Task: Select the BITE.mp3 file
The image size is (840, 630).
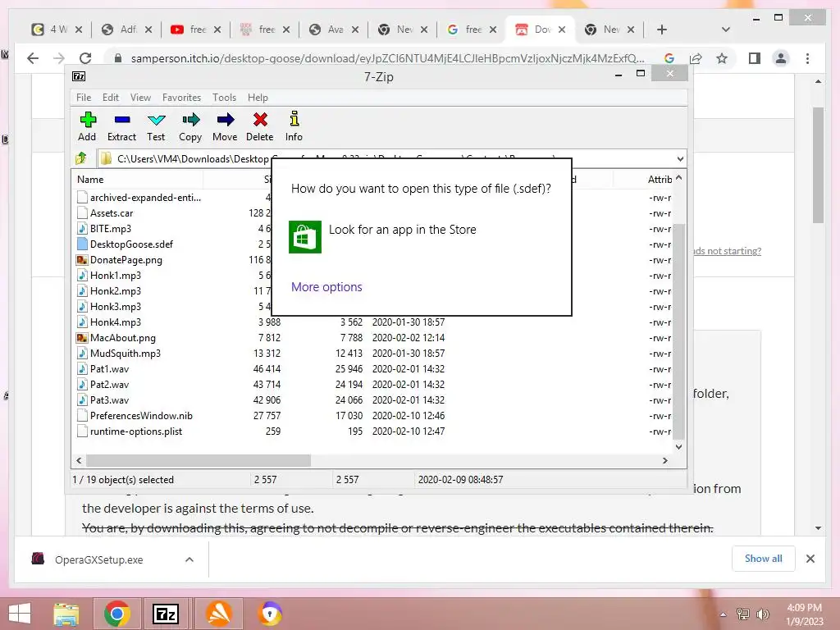Action: (x=111, y=229)
